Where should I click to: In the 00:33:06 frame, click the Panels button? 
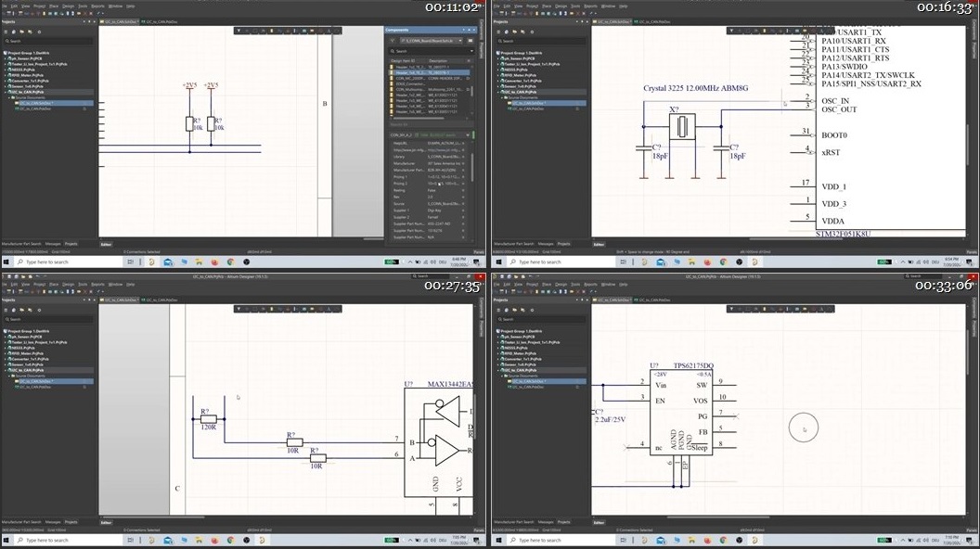click(972, 530)
